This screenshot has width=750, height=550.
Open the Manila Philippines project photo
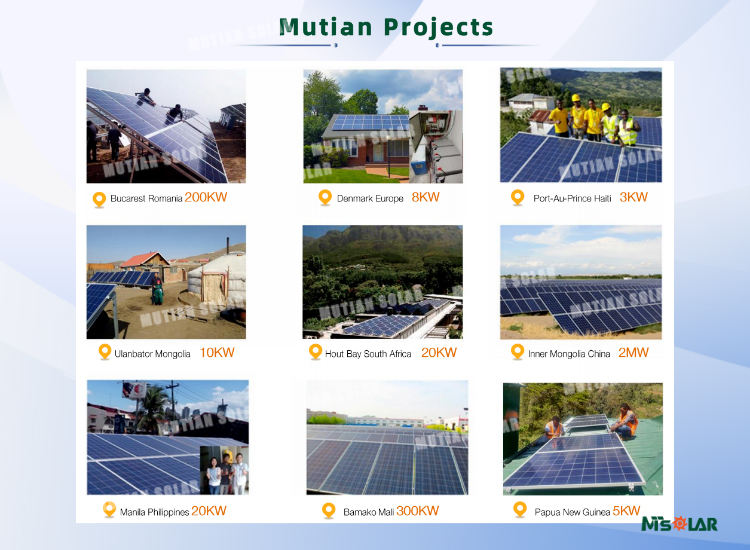168,438
